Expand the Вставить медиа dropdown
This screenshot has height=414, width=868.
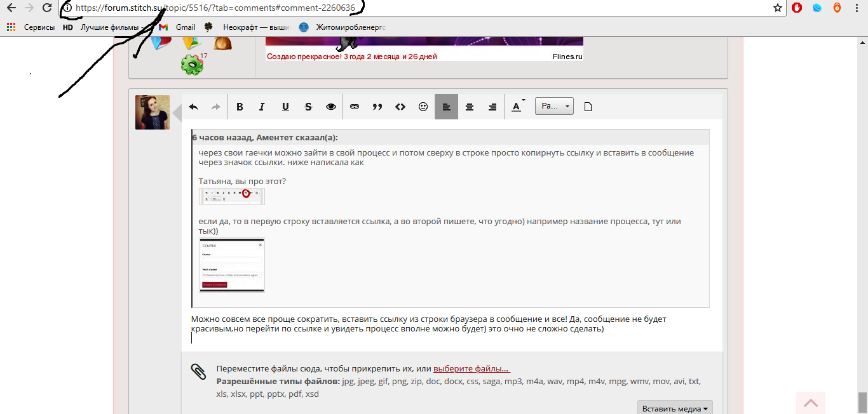pyautogui.click(x=675, y=408)
